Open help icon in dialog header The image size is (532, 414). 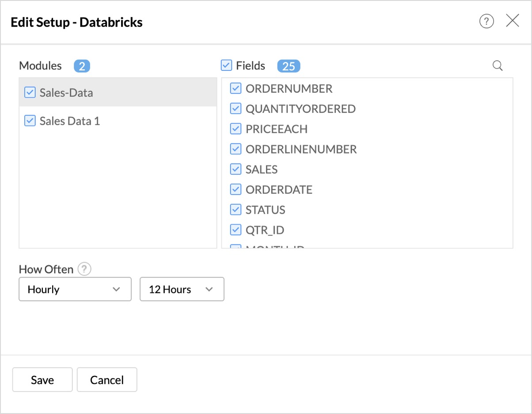coord(486,21)
